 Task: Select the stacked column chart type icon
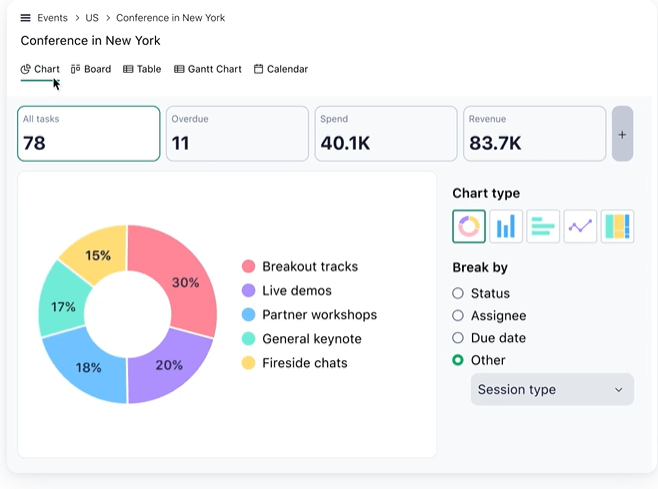[x=617, y=227]
